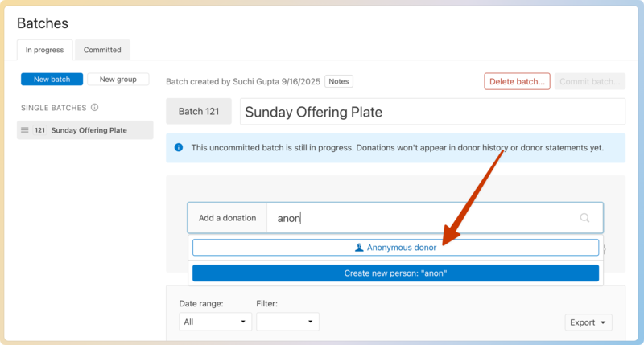Viewport: 644px width, 345px height.
Task: Select Sunday Offering Plate in the sidebar
Action: pos(89,130)
